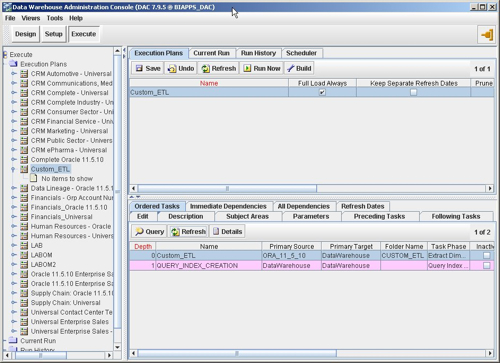The width and height of the screenshot is (500, 363).
Task: Click the Setup view button
Action: coord(54,34)
